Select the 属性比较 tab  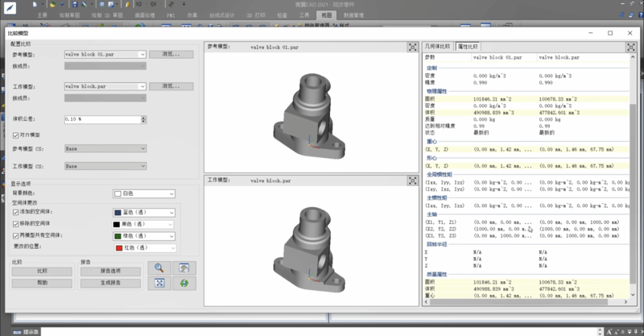(x=468, y=47)
